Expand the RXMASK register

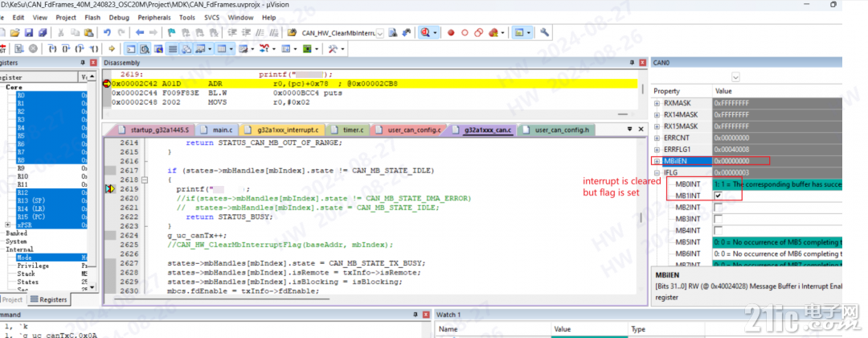[657, 103]
